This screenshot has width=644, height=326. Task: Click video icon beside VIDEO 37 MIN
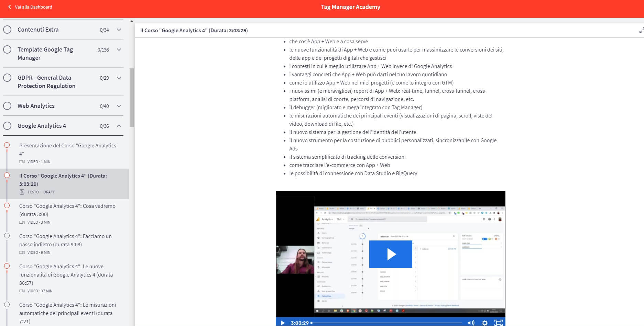pyautogui.click(x=22, y=291)
